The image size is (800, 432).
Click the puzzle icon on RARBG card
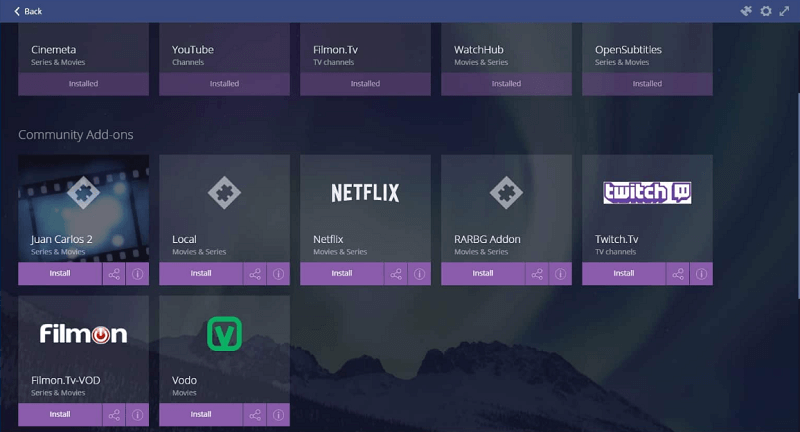click(x=507, y=193)
